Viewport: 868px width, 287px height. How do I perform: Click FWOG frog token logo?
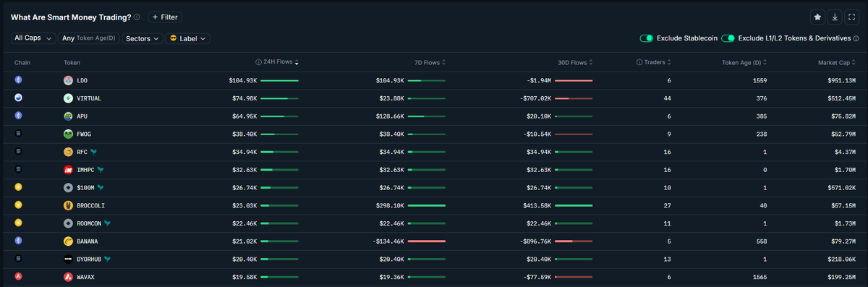68,134
